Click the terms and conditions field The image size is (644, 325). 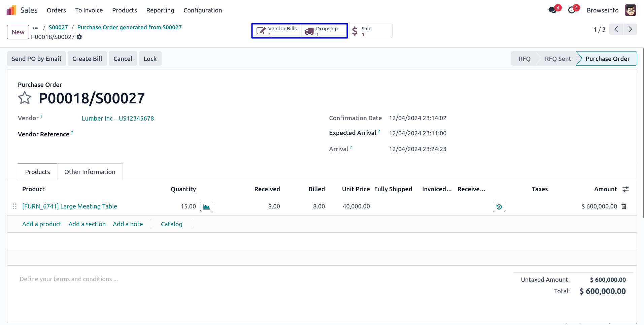(69, 279)
